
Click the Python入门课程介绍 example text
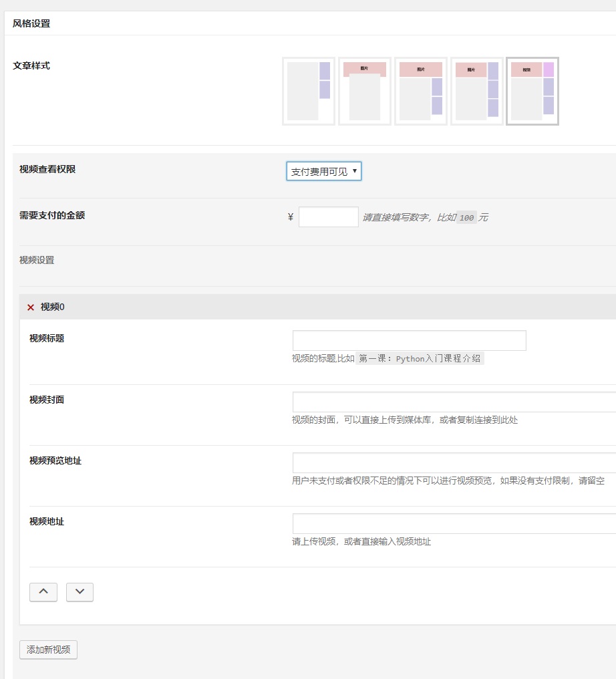pos(420,359)
